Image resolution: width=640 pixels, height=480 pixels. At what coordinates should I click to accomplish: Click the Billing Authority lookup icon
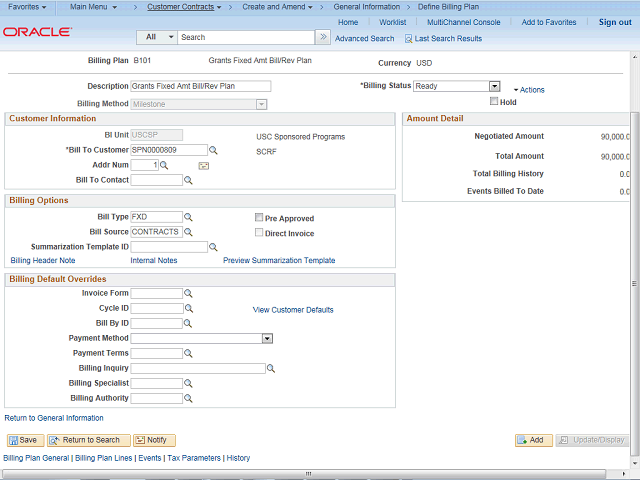coord(188,398)
